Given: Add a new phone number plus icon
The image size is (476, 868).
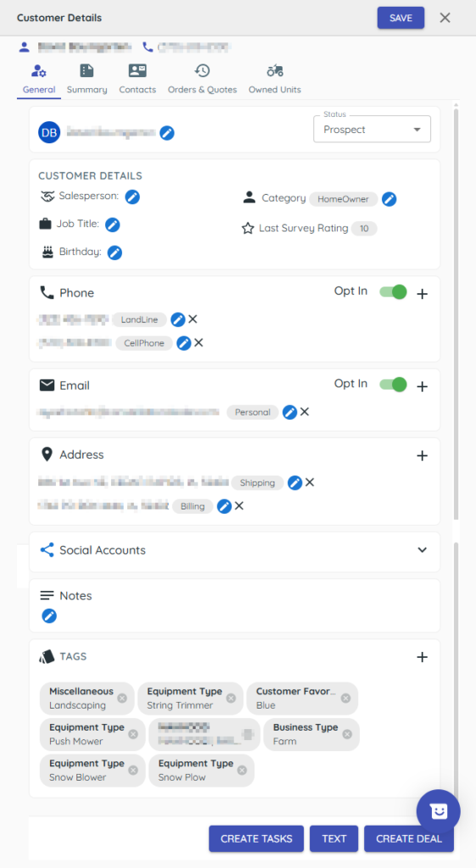Looking at the screenshot, I should [x=423, y=294].
